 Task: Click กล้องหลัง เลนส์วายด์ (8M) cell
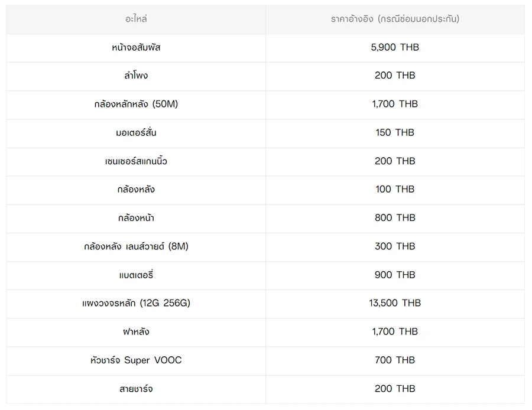click(x=136, y=246)
